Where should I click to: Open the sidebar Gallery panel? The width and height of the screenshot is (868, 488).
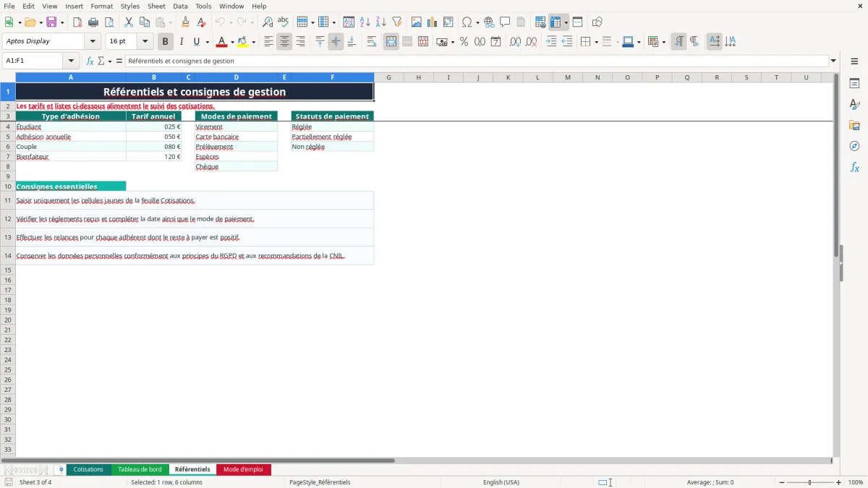point(854,125)
